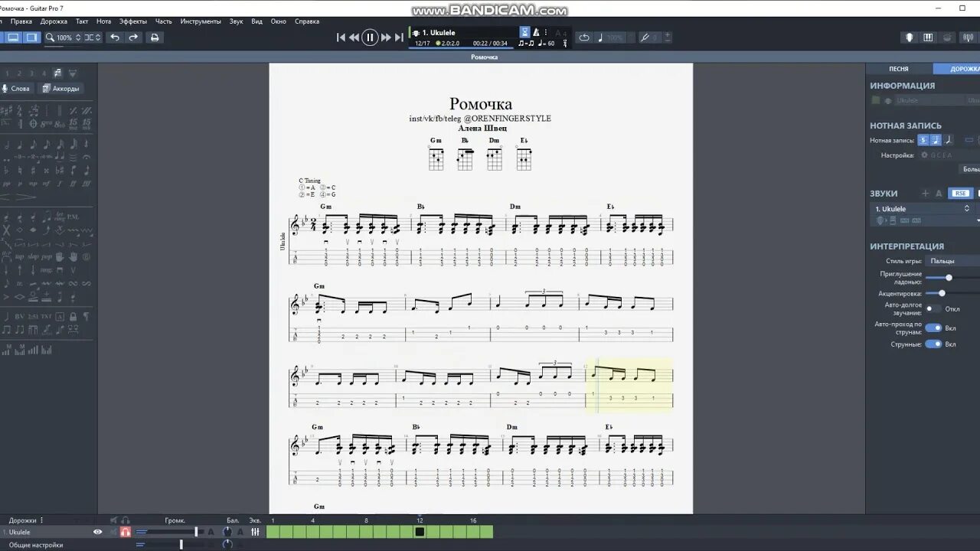Open the Эффекты menu

(133, 21)
